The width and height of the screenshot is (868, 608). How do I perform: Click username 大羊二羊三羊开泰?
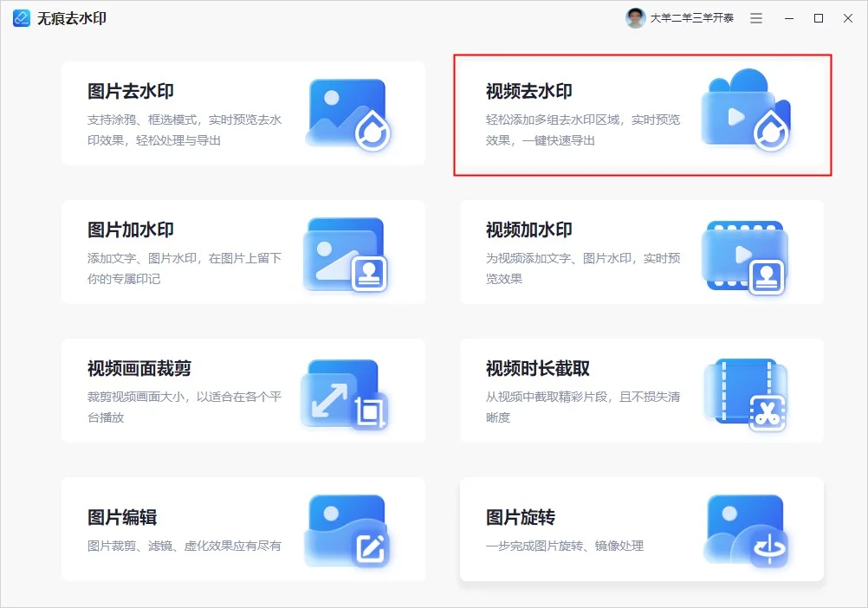(692, 18)
